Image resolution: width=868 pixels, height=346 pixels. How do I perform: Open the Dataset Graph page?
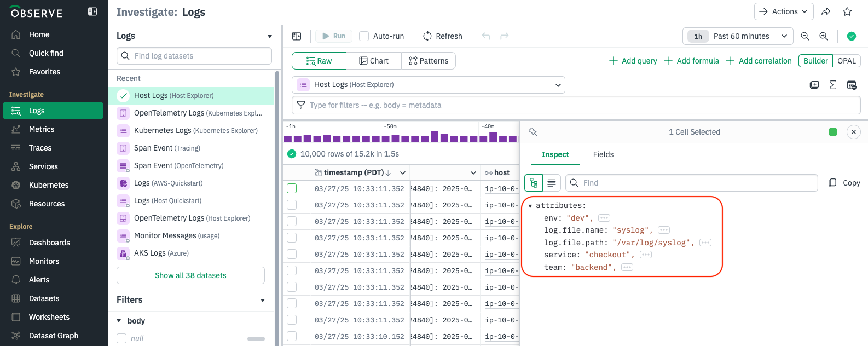[x=54, y=336]
